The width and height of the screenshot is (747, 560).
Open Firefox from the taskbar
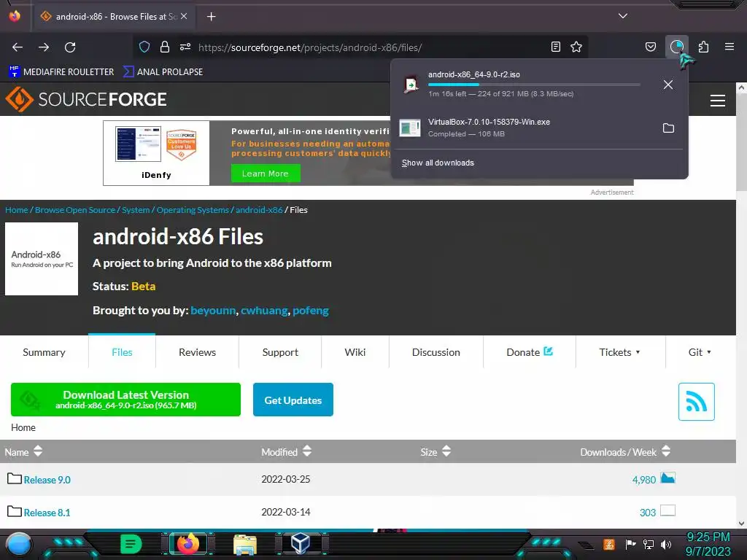pyautogui.click(x=187, y=544)
